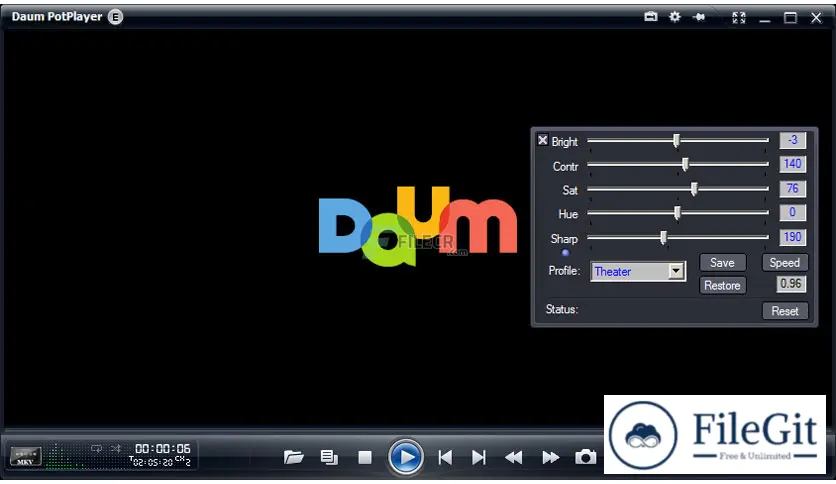This screenshot has width=836, height=484.
Task: Click the Sat value field 76
Action: 792,189
